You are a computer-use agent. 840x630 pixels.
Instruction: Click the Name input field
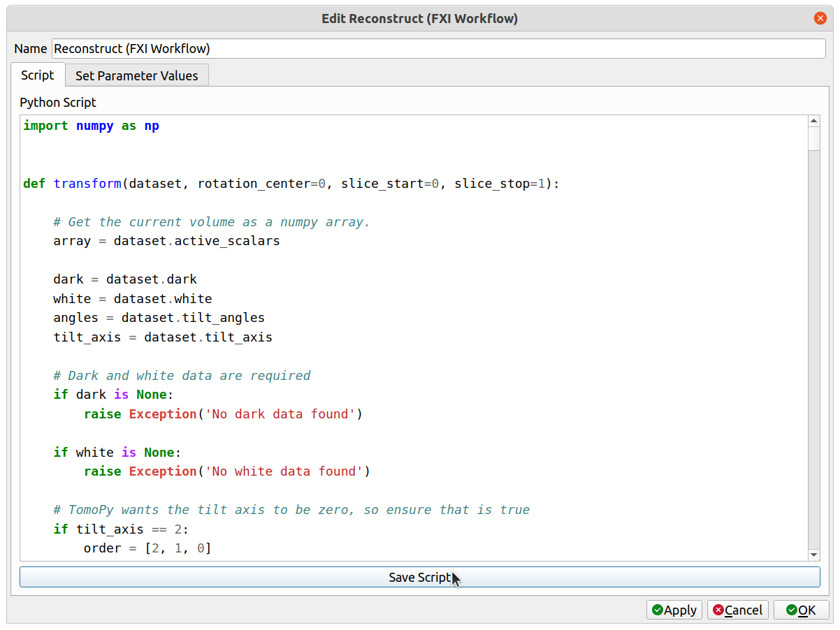[438, 49]
